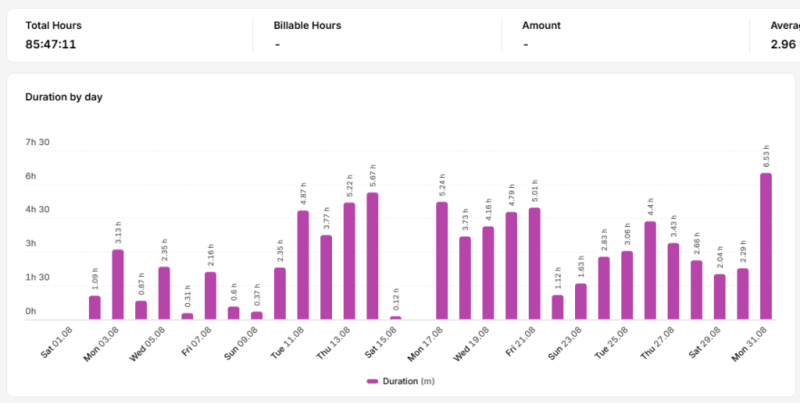Click the Thu 27.08 axis label
Image resolution: width=800 pixels, height=403 pixels.
pyautogui.click(x=658, y=343)
